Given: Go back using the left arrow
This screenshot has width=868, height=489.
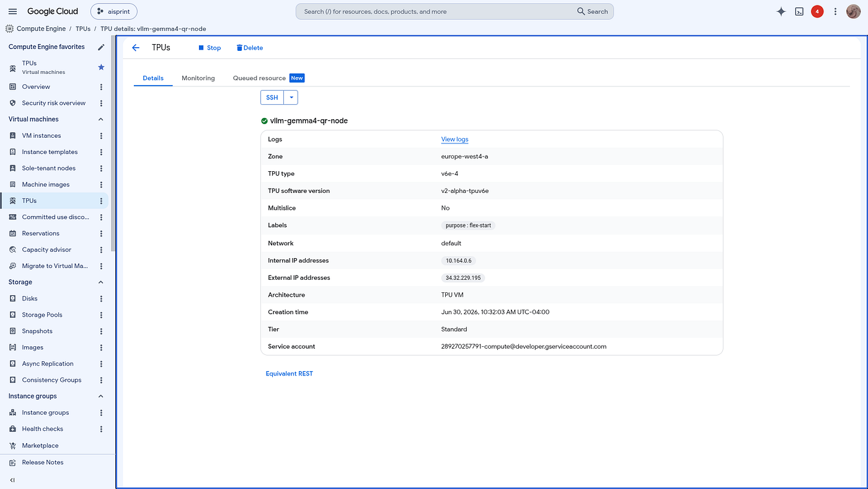Looking at the screenshot, I should [x=136, y=48].
